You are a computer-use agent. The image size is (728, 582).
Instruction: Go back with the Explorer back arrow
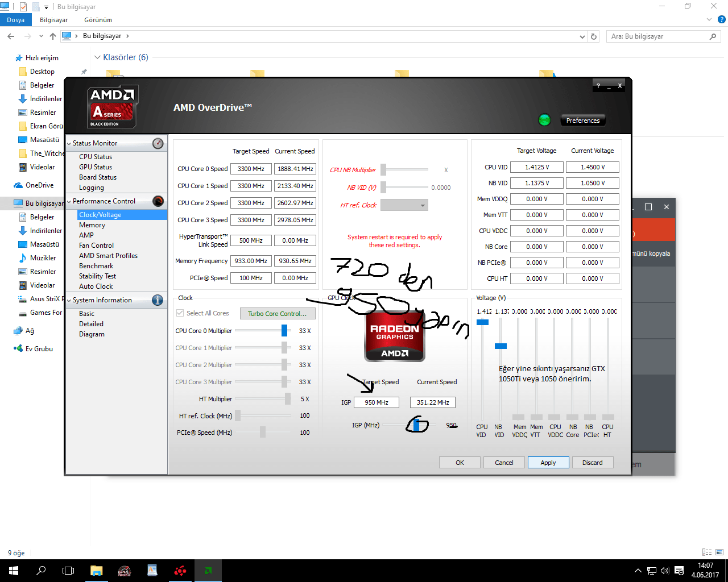click(11, 36)
